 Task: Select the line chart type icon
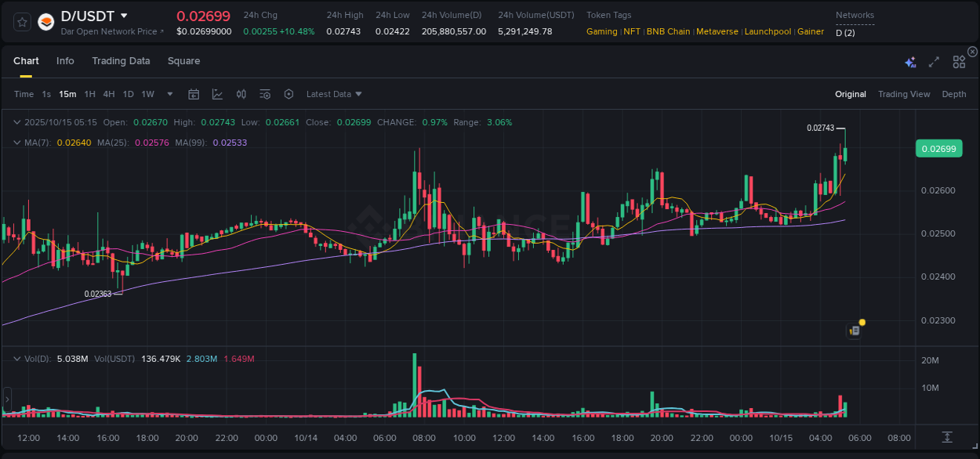tap(217, 94)
